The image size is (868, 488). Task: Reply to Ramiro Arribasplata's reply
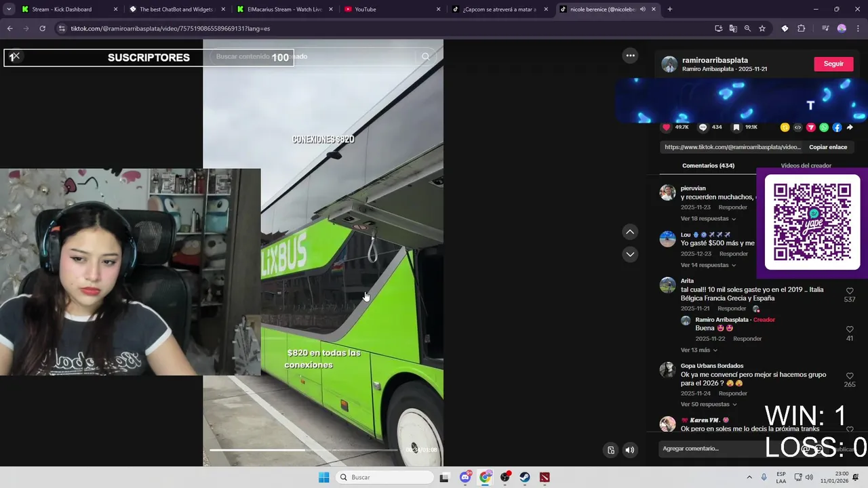747,339
